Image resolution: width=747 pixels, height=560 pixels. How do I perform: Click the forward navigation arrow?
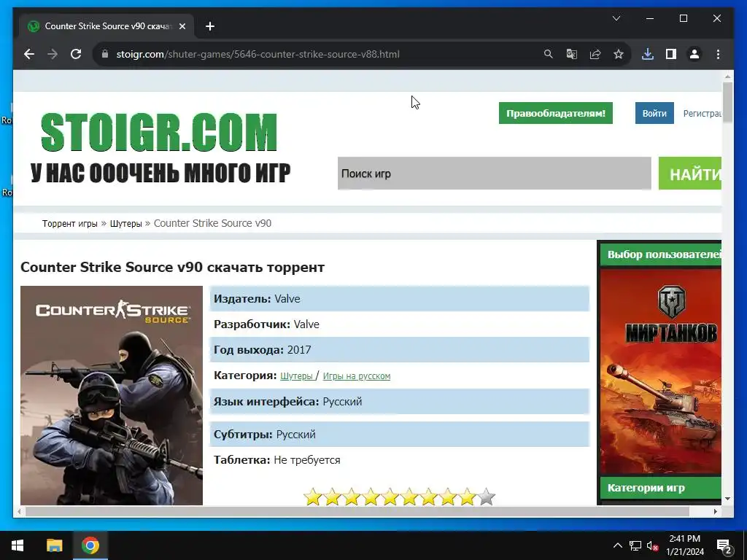click(53, 54)
